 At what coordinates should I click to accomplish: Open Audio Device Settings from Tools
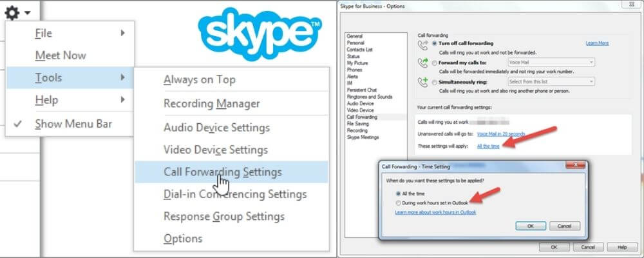[216, 128]
